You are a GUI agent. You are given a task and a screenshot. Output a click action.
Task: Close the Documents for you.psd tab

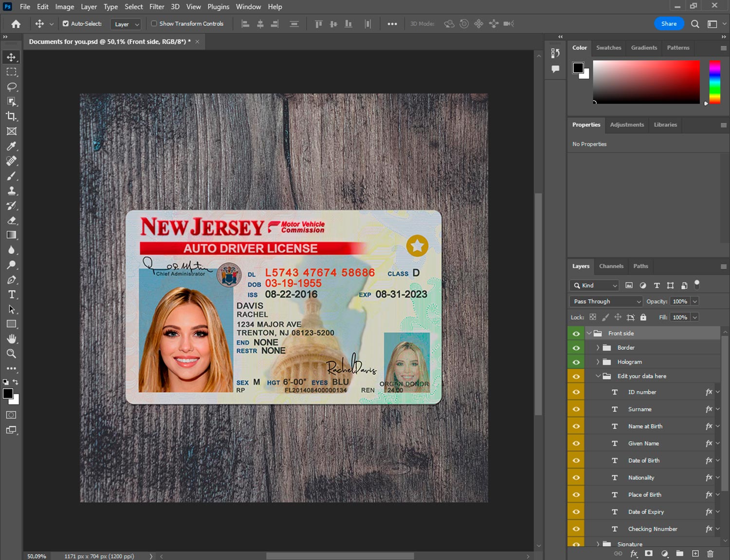pos(197,42)
